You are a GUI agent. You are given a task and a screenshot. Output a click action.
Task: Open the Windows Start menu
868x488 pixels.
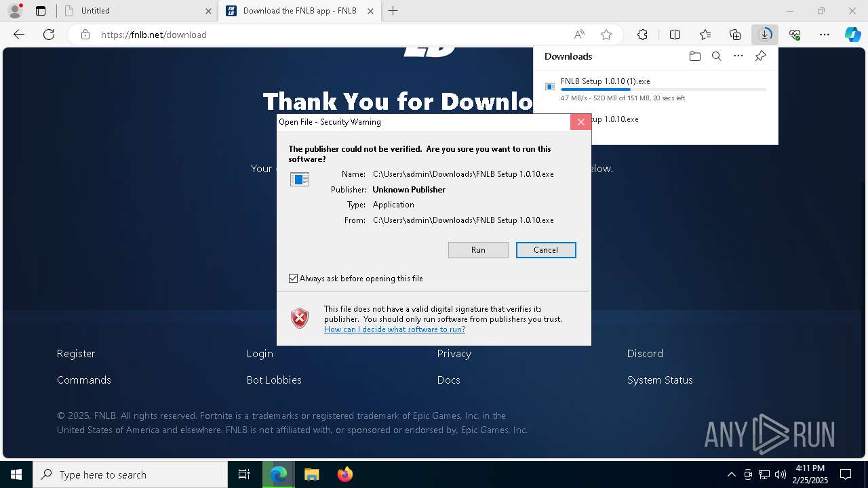pyautogui.click(x=16, y=474)
